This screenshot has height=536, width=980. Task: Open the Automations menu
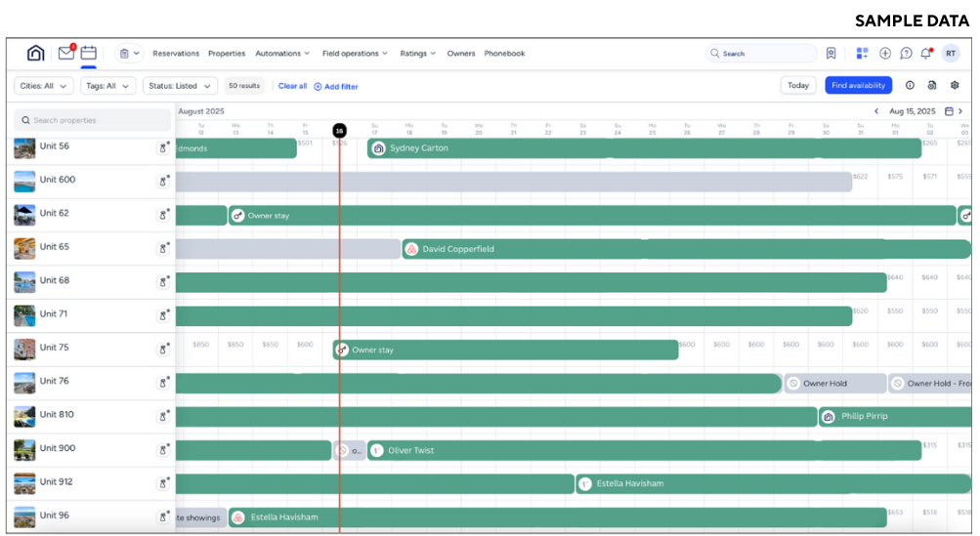(x=282, y=54)
